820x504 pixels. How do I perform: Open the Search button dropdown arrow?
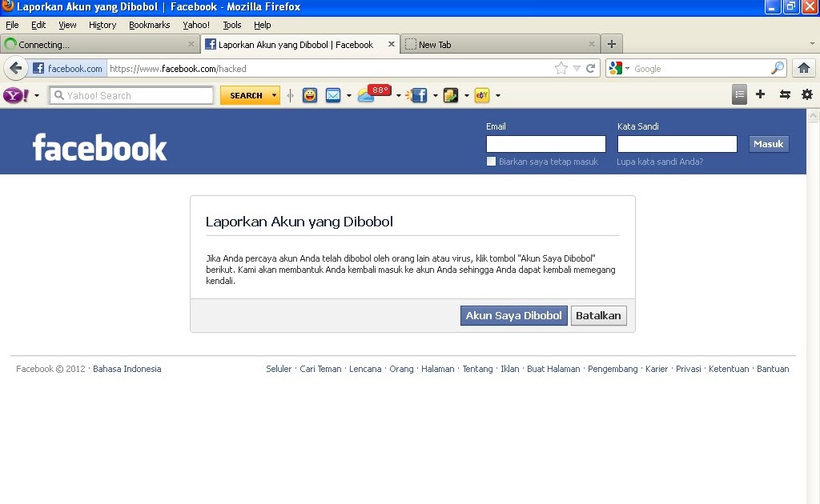(273, 94)
